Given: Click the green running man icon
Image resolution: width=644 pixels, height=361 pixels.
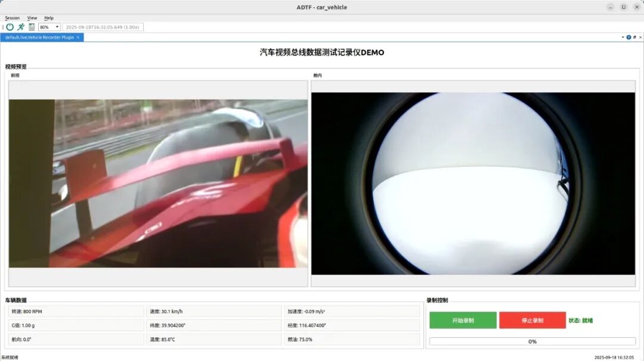Looking at the screenshot, I should pos(20,27).
